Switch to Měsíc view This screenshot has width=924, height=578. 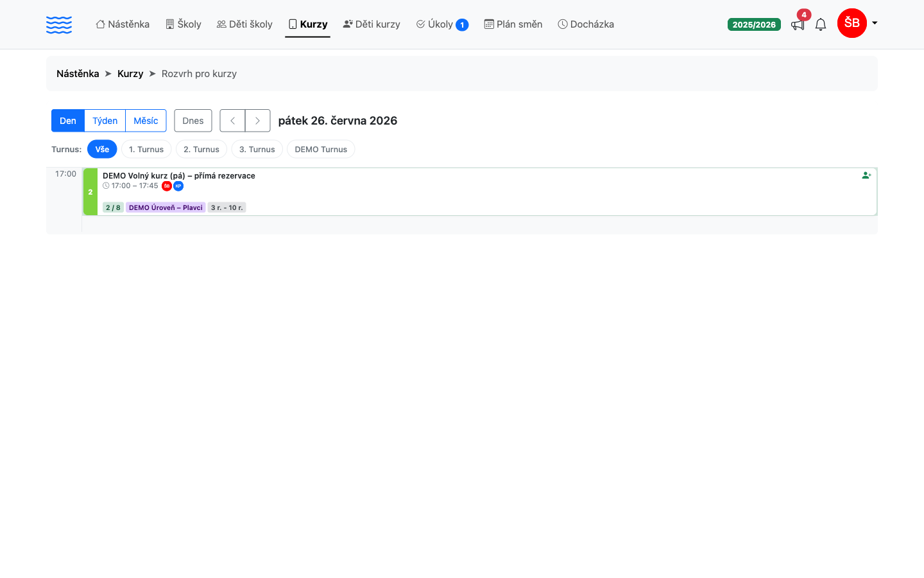[x=146, y=121]
